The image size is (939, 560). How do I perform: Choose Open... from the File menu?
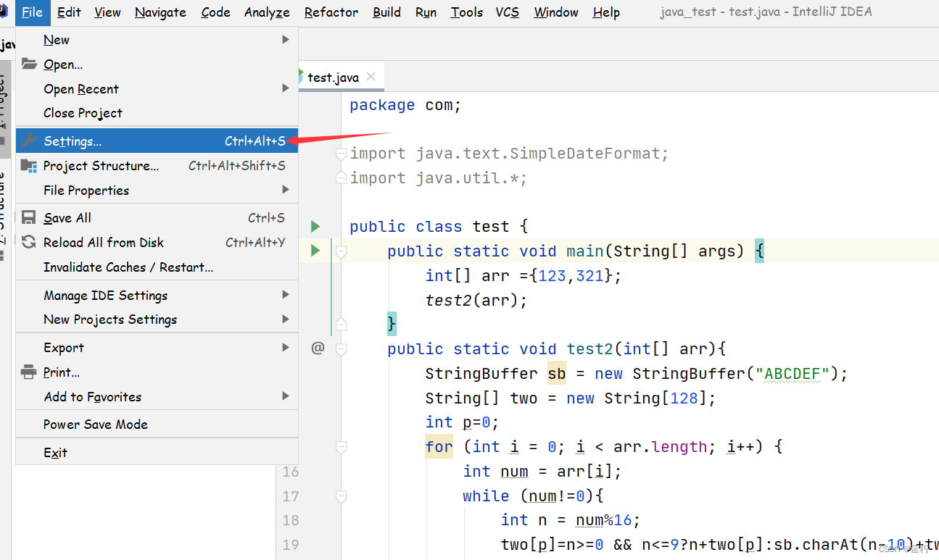point(157,64)
